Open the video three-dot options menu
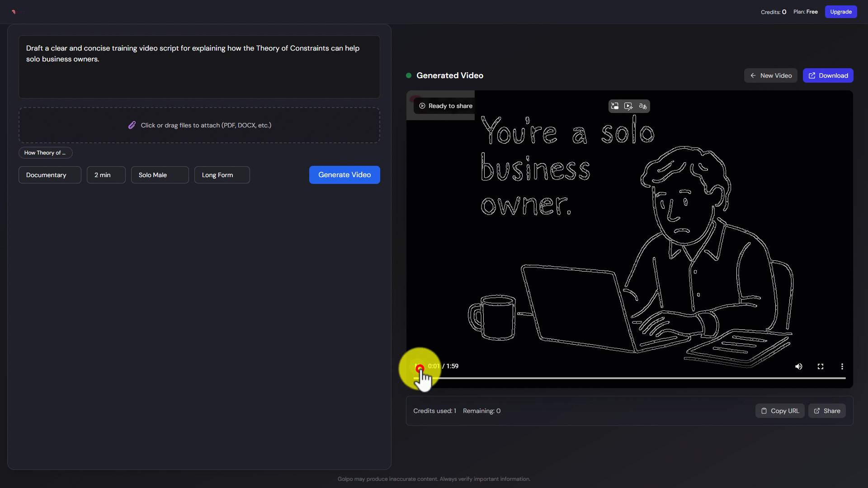Screen dimensions: 868x488 point(842,366)
